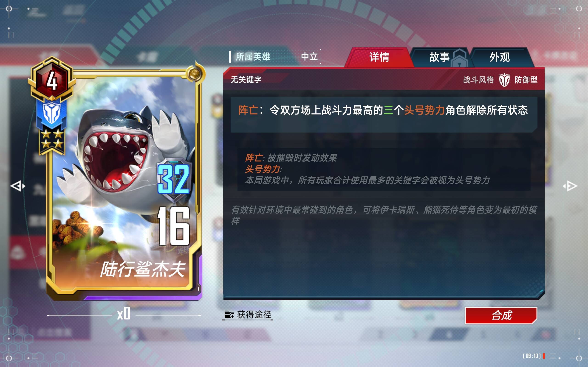Switch to the 详情 tab
Screen dimensions: 588x367
(379, 57)
